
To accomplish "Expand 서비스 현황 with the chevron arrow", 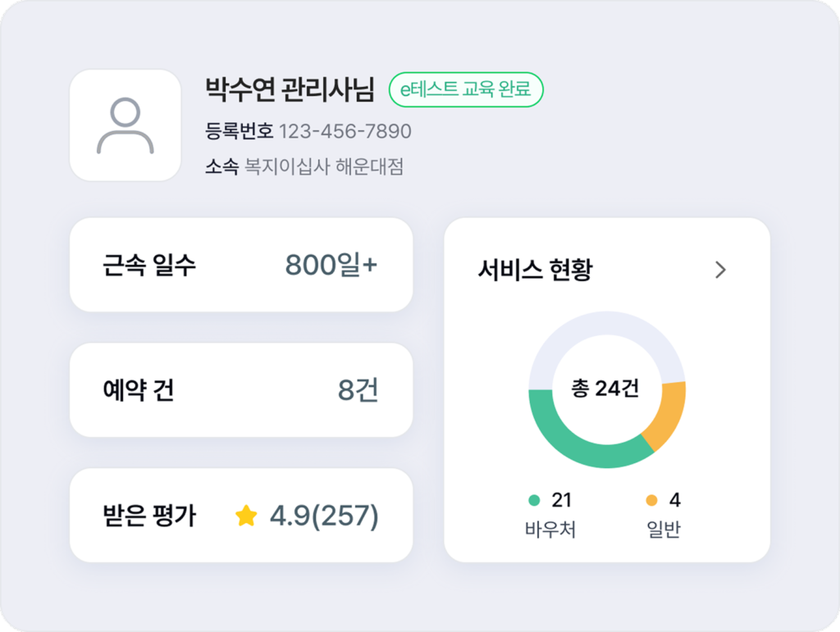I will 720,270.
